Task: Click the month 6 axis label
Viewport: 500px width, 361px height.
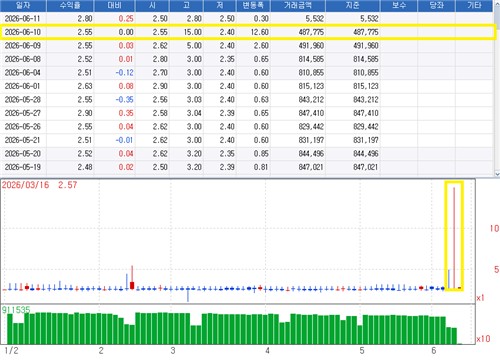Action: [433, 351]
